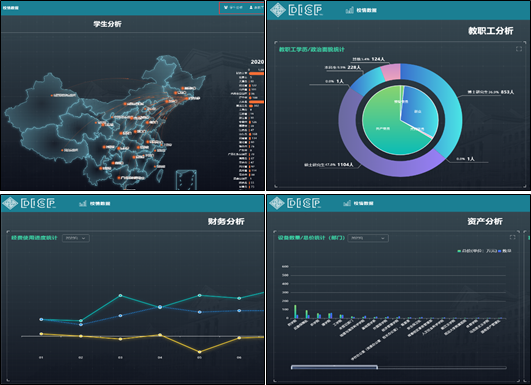Click the chevron arrow in the finance year selector

(84, 238)
